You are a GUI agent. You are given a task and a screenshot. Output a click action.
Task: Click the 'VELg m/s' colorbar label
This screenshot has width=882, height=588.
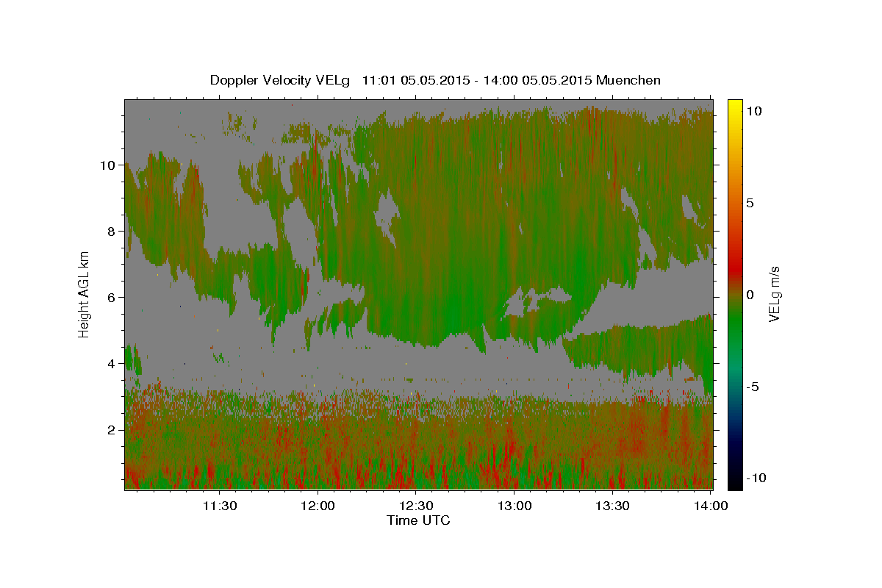pyautogui.click(x=774, y=294)
